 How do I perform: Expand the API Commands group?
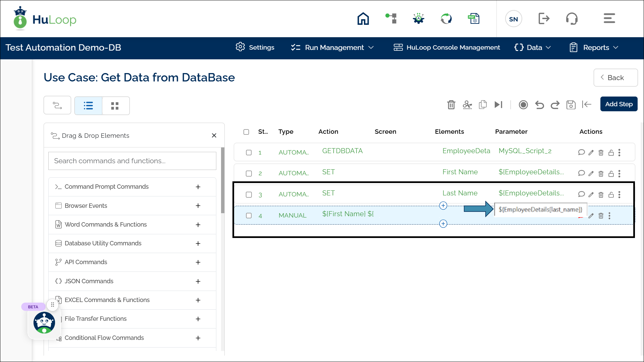pyautogui.click(x=198, y=262)
